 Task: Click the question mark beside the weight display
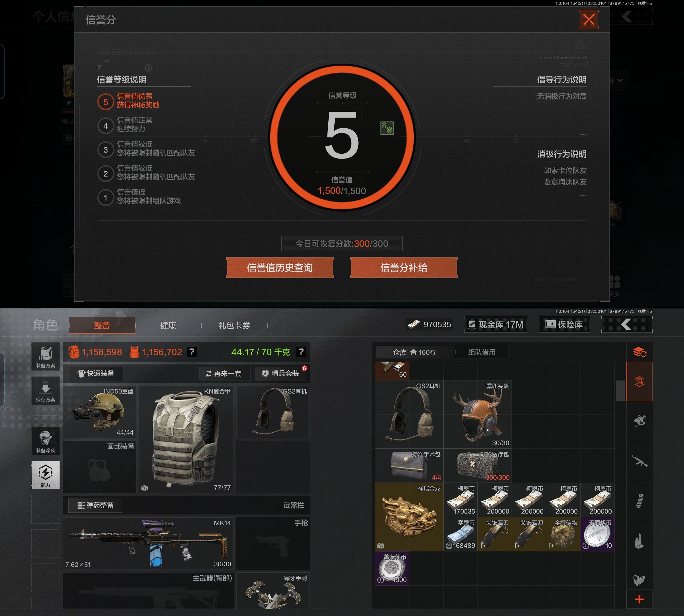[x=301, y=352]
